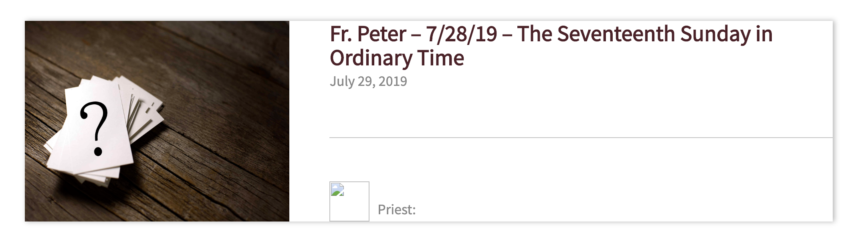868x252 pixels.
Task: Click "7/28/19" in the sermon heading
Action: tap(461, 34)
